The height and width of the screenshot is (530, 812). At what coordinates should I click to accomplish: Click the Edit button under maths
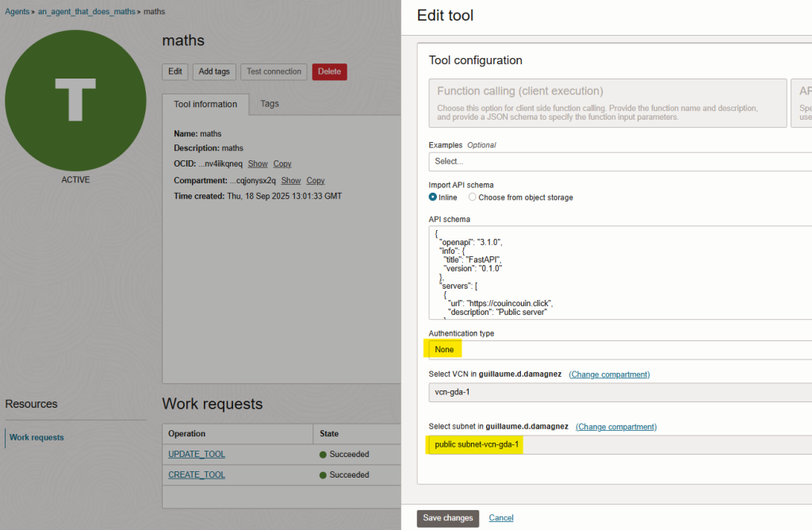(x=175, y=71)
